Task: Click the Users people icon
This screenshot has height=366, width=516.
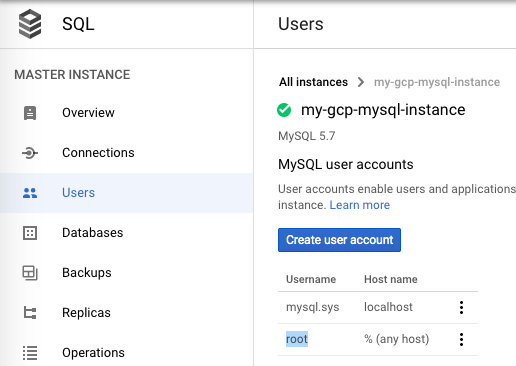Action: (30, 193)
